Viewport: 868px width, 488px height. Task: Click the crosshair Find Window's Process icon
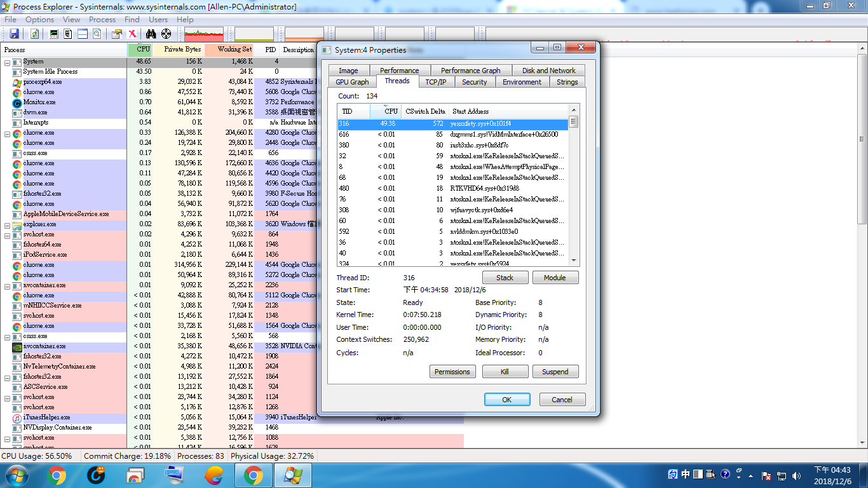166,34
